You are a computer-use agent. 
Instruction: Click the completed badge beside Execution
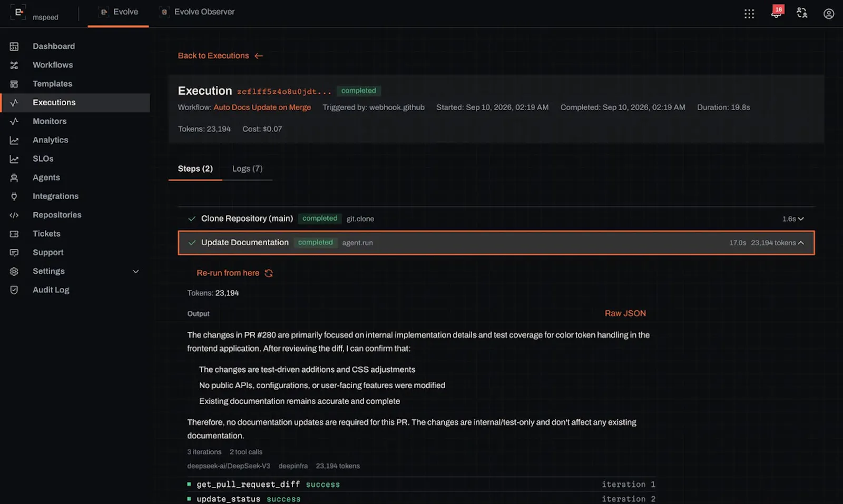coord(358,91)
